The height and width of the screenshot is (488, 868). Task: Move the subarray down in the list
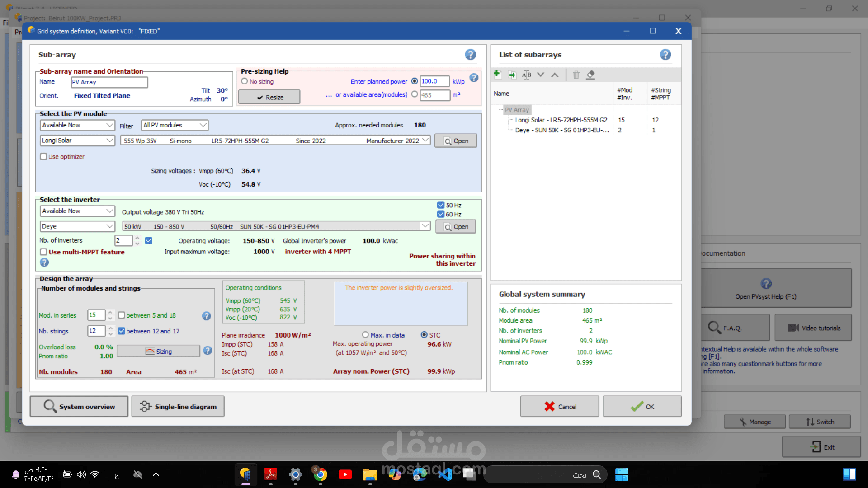[x=541, y=75]
